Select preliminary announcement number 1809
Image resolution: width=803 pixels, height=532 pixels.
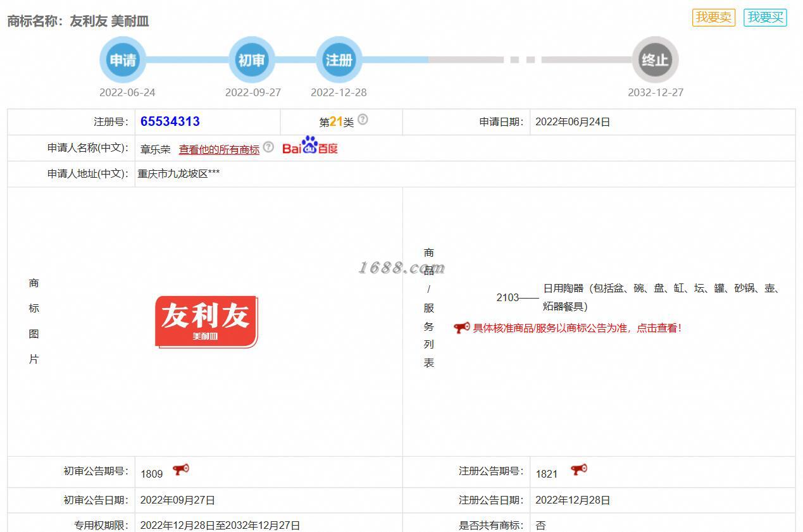[152, 474]
